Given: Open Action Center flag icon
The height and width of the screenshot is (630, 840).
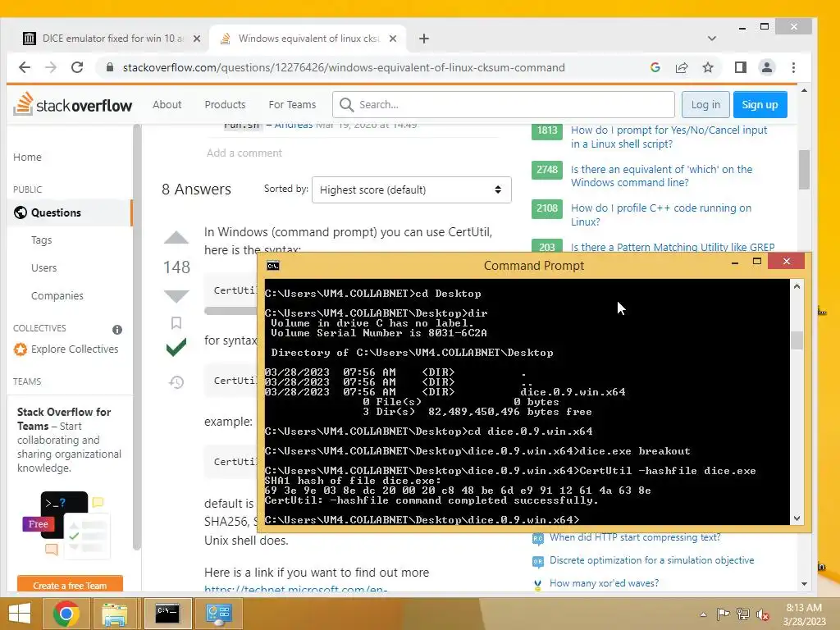Looking at the screenshot, I should tap(723, 614).
